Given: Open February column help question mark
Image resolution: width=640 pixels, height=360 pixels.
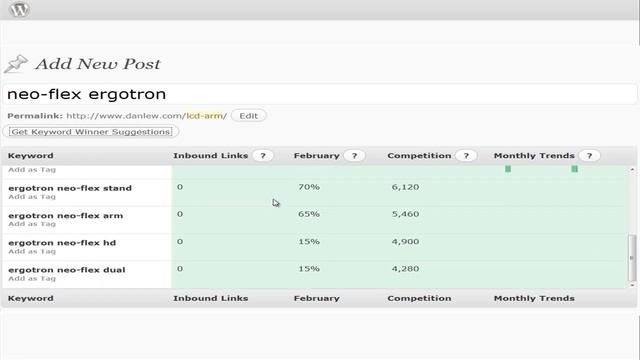Looking at the screenshot, I should pyautogui.click(x=354, y=156).
